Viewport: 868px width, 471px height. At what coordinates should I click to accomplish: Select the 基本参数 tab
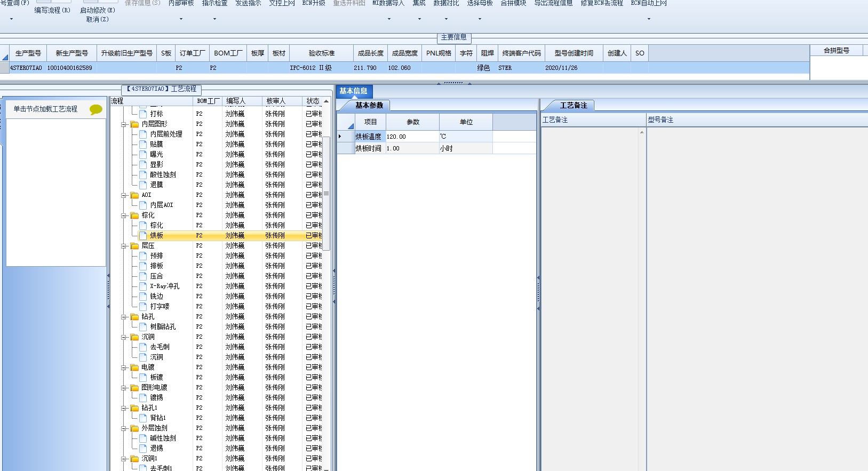coord(369,106)
